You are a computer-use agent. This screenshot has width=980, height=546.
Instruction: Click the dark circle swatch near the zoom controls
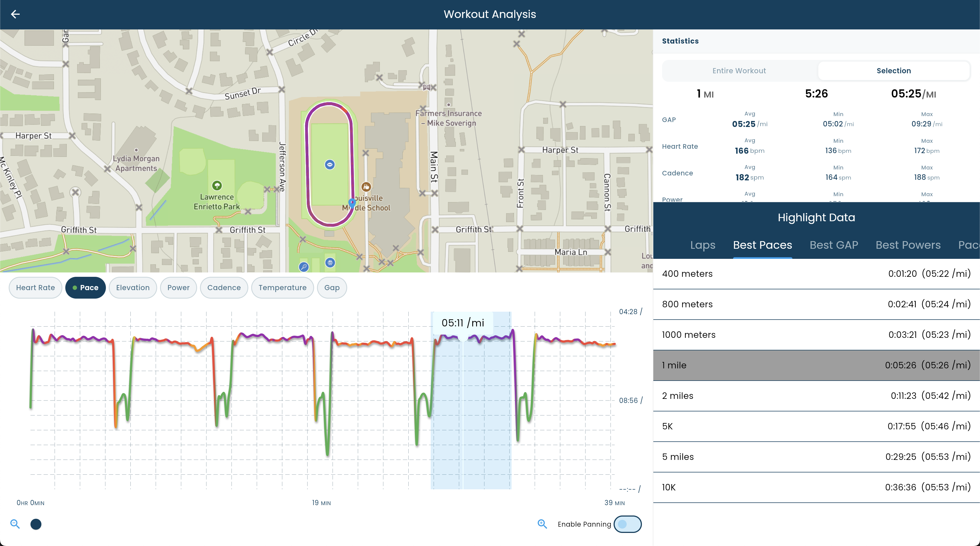click(x=36, y=524)
